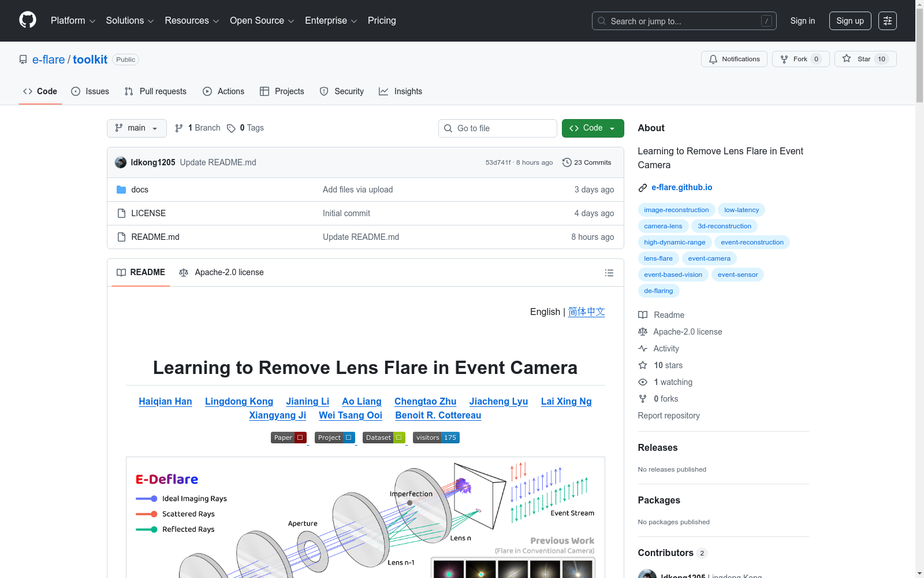Click author link Benoit R. Cottereau

click(x=438, y=415)
